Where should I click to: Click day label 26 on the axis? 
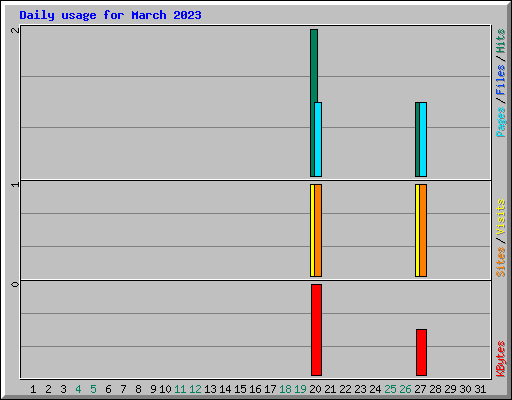[x=405, y=389]
